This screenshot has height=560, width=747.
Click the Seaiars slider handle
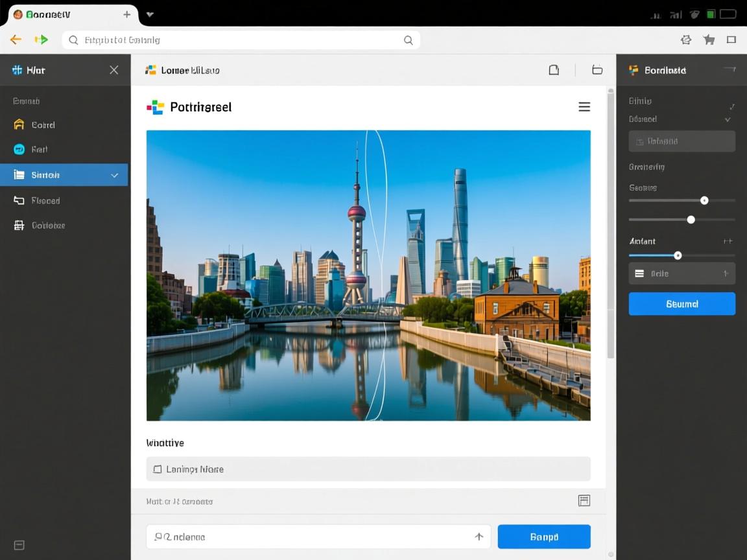[704, 200]
